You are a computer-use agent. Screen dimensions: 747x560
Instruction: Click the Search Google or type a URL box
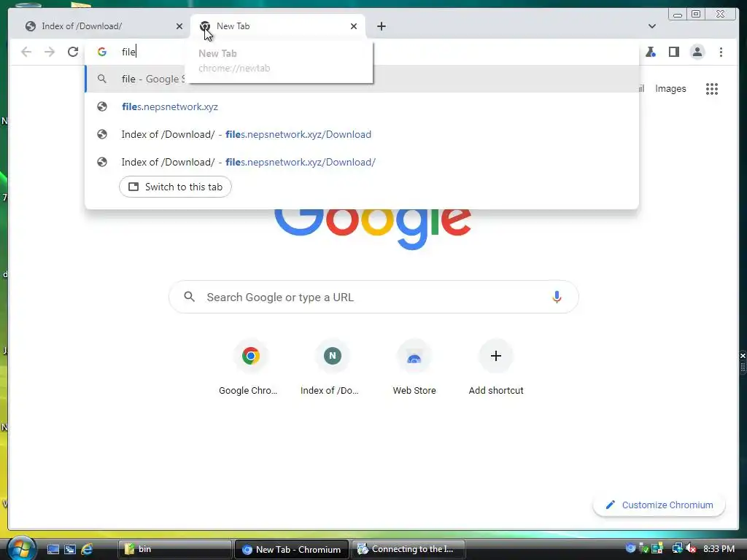[373, 297]
